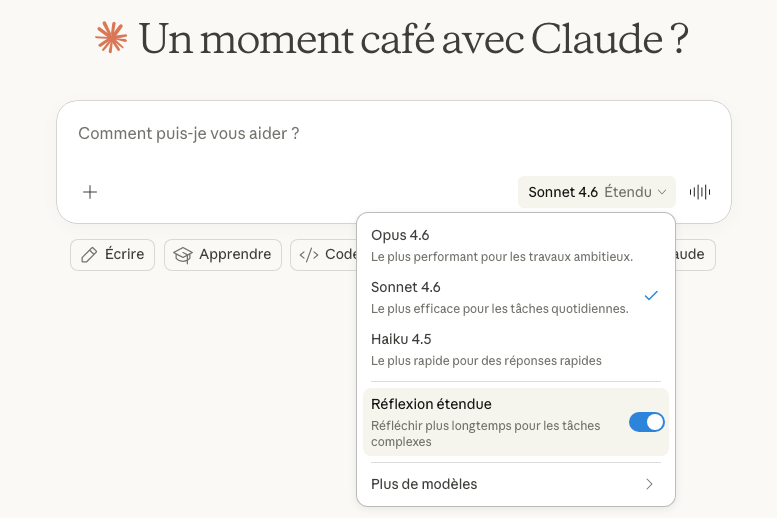This screenshot has height=518, width=777.
Task: Click the Réflexion étendue option label
Action: [431, 404]
